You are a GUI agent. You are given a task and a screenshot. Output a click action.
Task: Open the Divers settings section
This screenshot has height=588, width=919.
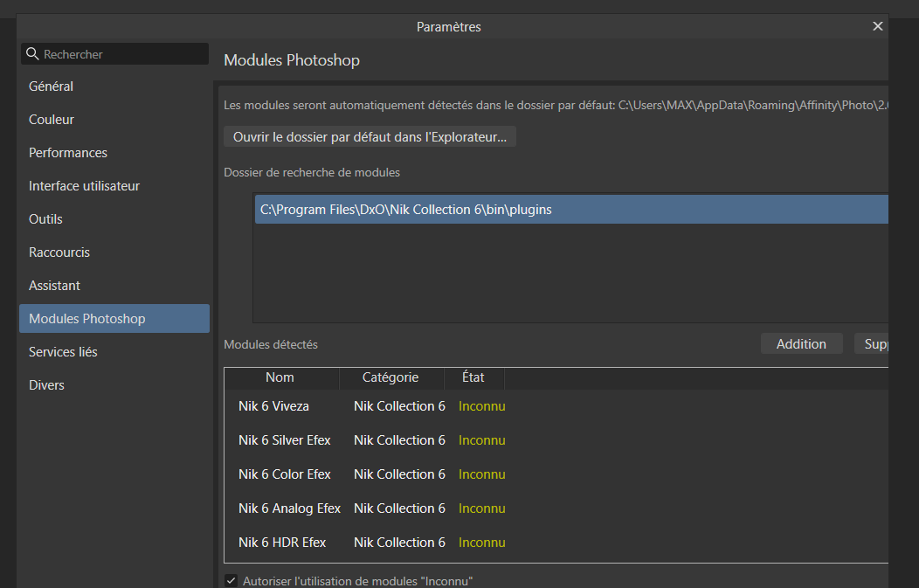(114, 385)
